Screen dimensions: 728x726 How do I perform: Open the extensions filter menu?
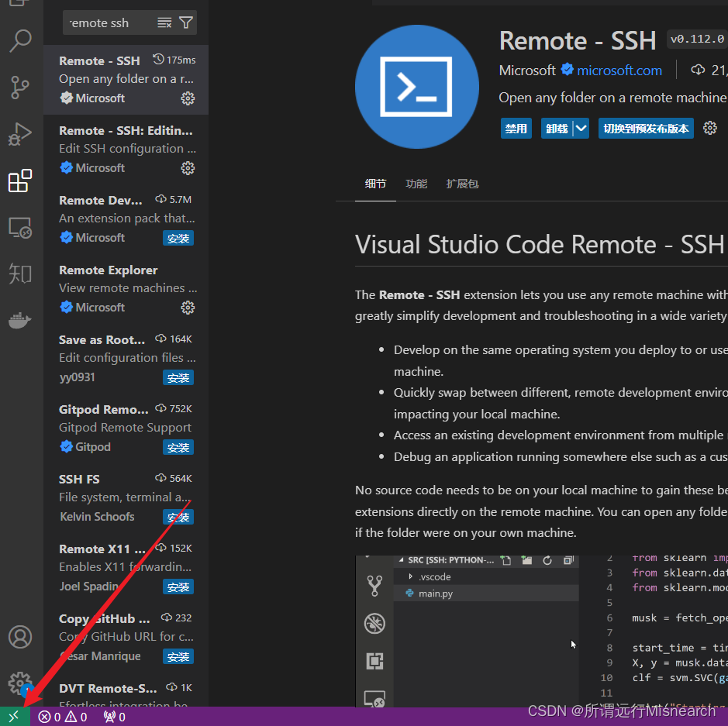click(186, 22)
